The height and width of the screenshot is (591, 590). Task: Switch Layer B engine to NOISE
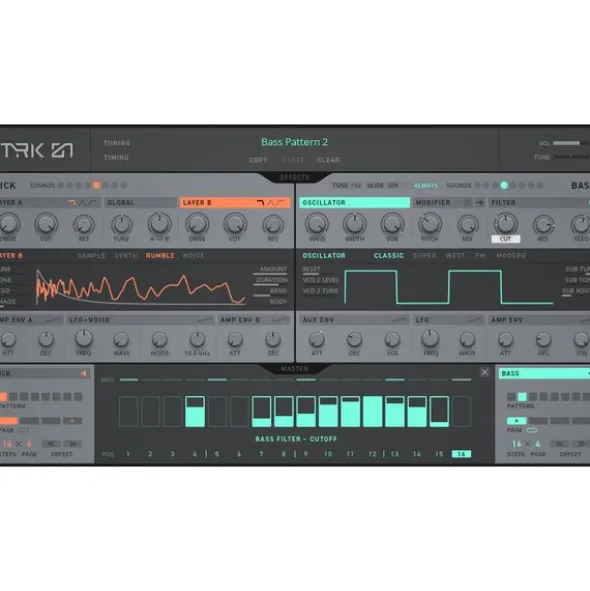(193, 256)
